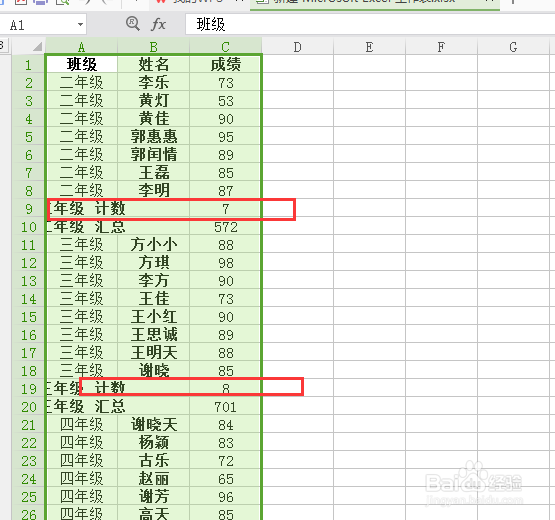Click the score 53 cell
555x520 pixels.
pyautogui.click(x=225, y=101)
